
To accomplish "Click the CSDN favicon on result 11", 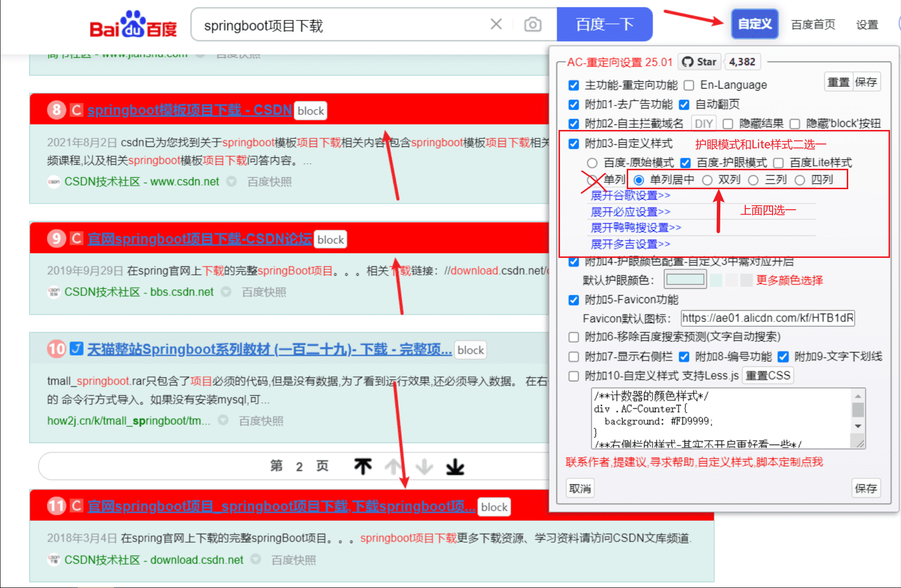I will (x=76, y=506).
